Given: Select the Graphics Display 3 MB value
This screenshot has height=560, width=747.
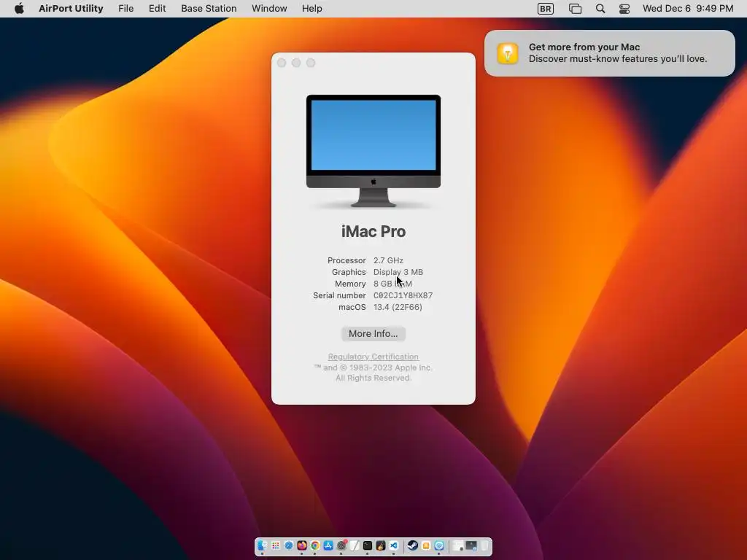Looking at the screenshot, I should pos(398,272).
